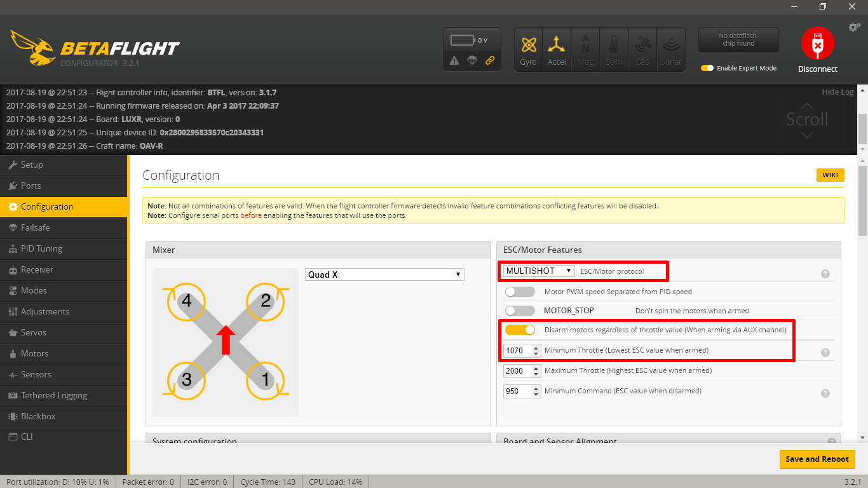This screenshot has height=488, width=868.
Task: Click the yellow link status icon
Action: point(490,60)
